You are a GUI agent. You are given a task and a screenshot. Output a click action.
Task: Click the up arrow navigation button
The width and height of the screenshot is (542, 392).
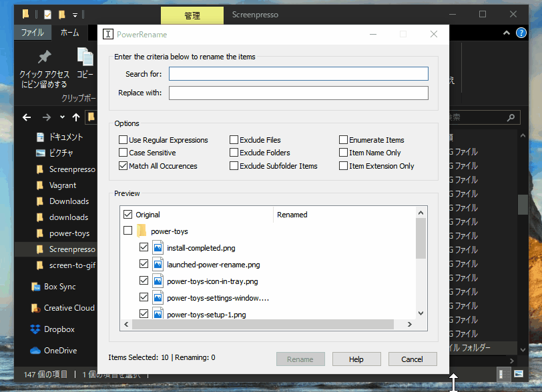pos(76,117)
